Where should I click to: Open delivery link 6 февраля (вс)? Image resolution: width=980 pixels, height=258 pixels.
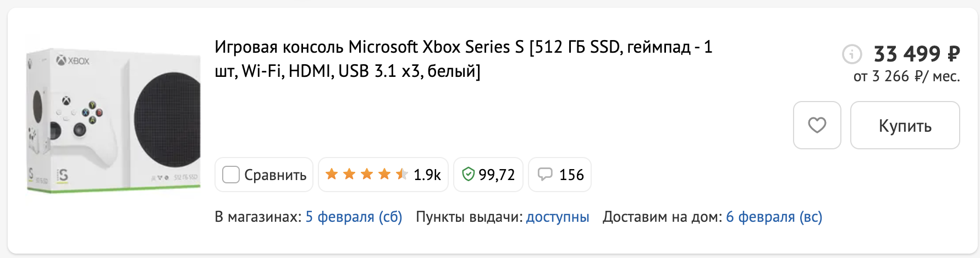(774, 217)
